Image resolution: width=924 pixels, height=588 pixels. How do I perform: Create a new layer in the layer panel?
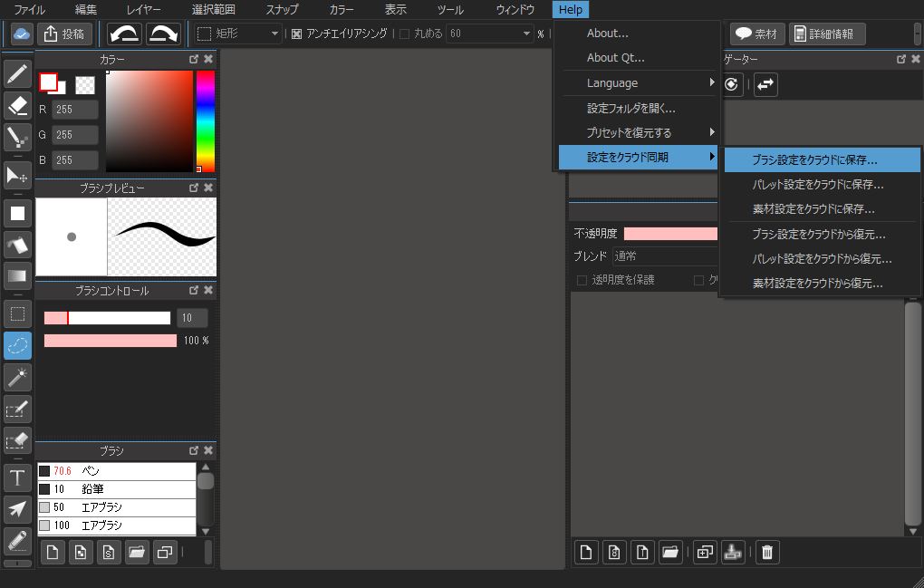pyautogui.click(x=586, y=552)
